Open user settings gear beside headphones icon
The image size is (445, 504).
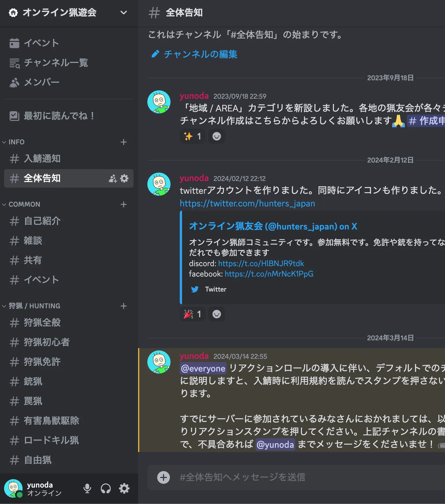point(124,488)
